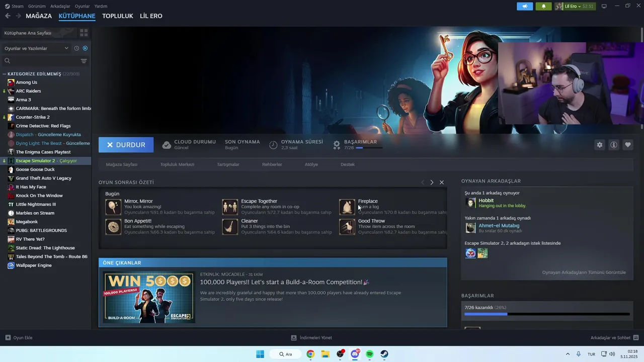Viewport: 644px width, 362px height.
Task: Close the post-game summary panel
Action: (442, 182)
